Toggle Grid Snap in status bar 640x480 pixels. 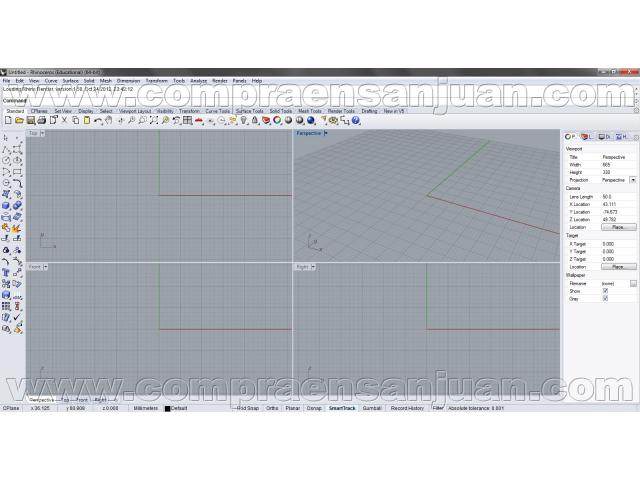tap(248, 408)
